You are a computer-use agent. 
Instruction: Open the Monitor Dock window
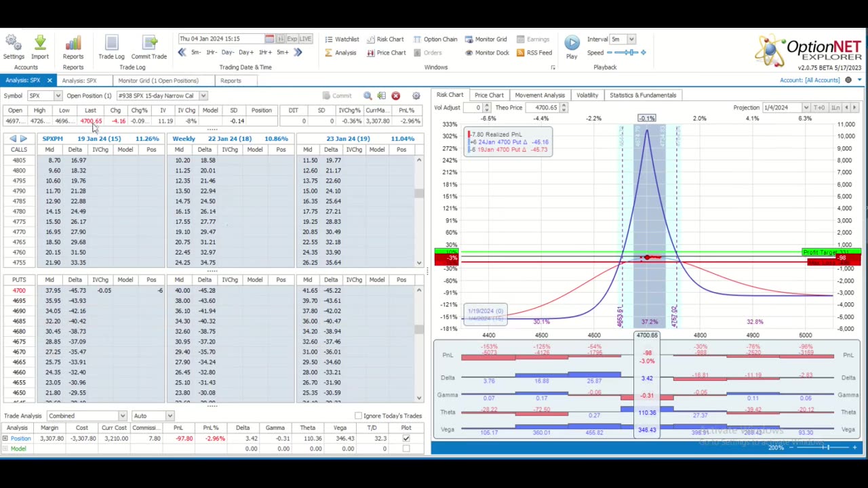tap(487, 53)
